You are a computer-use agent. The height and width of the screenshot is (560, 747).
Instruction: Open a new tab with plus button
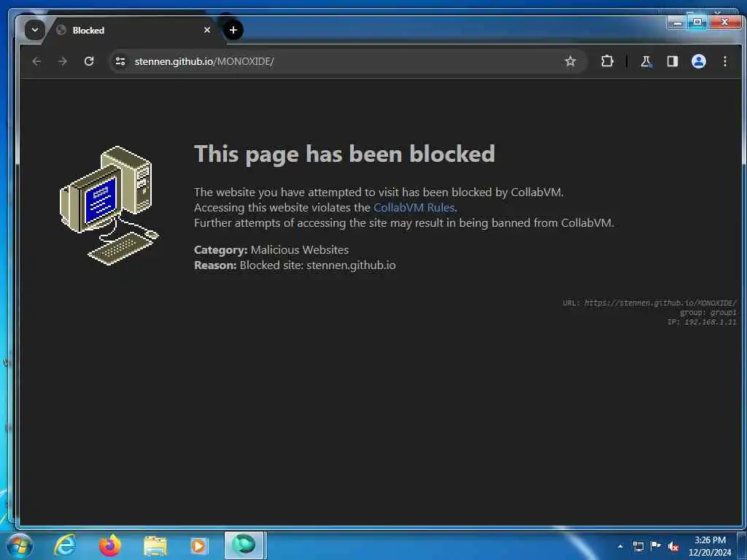point(233,30)
